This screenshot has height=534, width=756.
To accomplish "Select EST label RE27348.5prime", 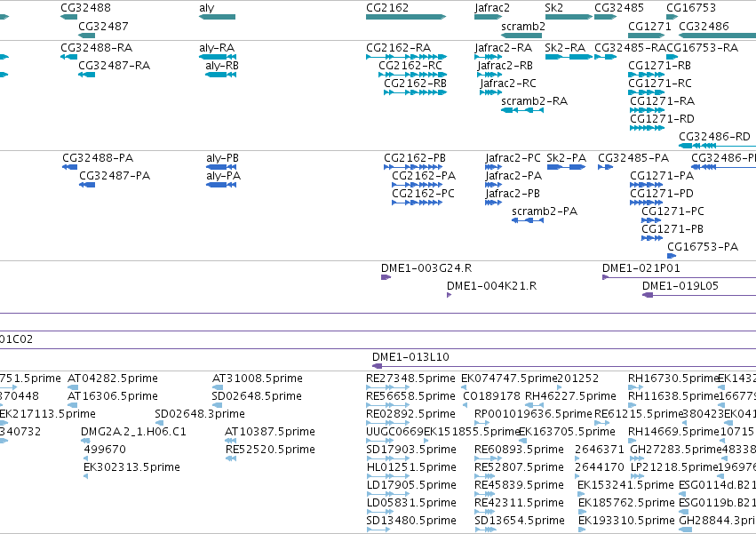I will click(x=410, y=379).
